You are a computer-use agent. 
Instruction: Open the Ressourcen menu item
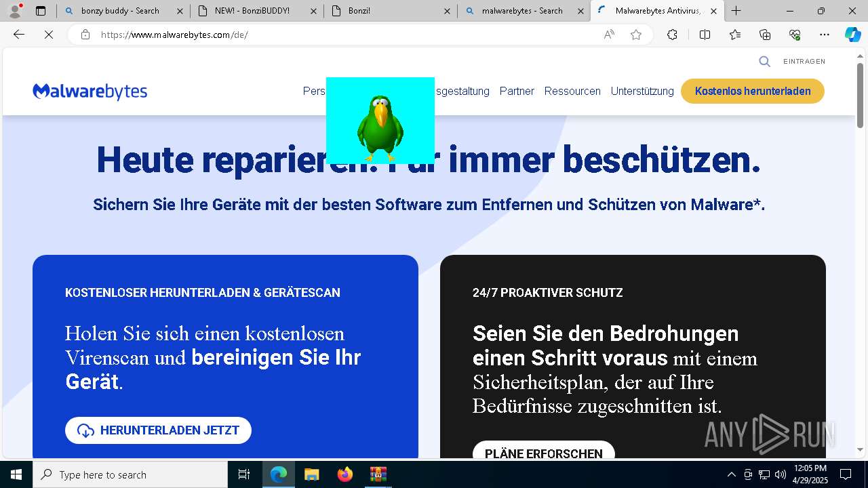click(x=572, y=91)
